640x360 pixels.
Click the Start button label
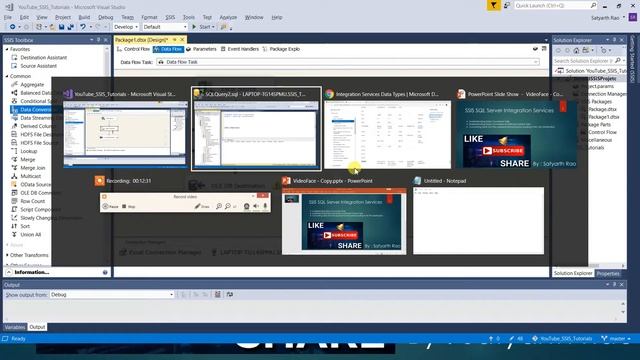click(204, 27)
